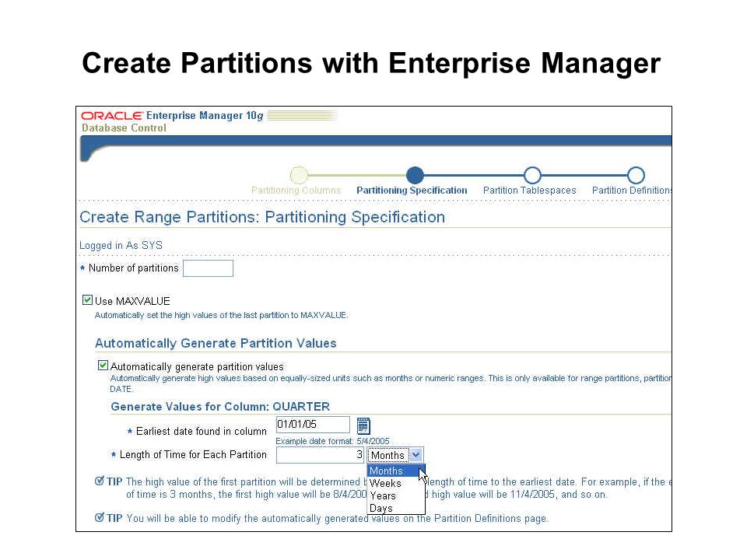This screenshot has width=747, height=560.
Task: Click the Partitioning Columns step circle
Action: point(299,175)
